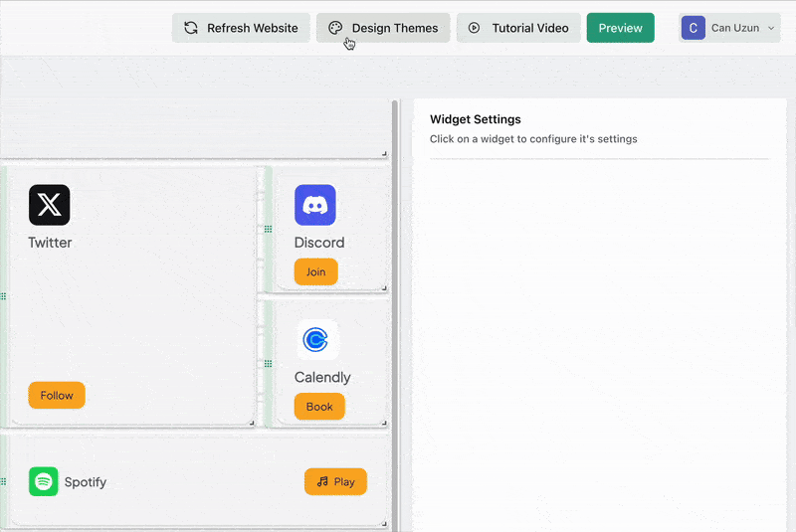Select the Twitter X logo icon
This screenshot has width=796, height=532.
pos(49,205)
